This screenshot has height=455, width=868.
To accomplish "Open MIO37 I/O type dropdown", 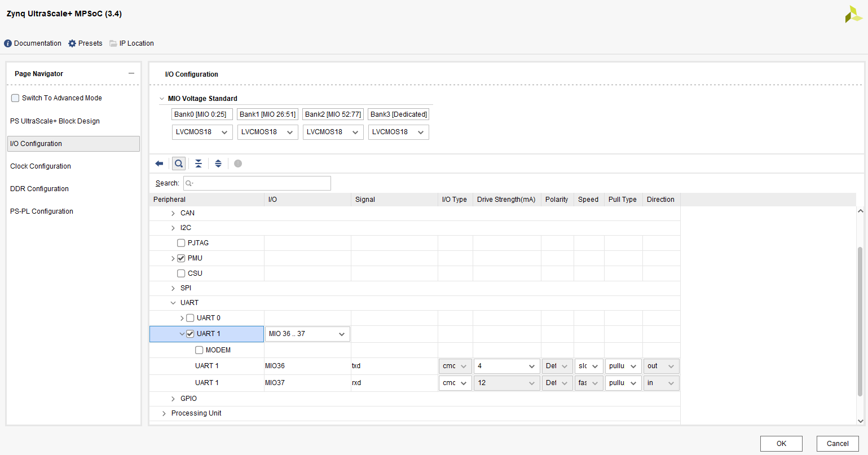I will [x=455, y=383].
